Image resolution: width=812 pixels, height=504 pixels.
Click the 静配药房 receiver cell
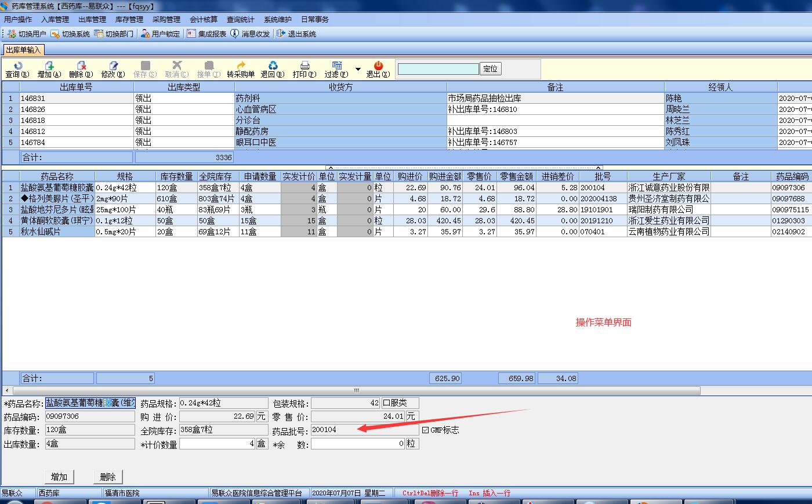point(340,131)
